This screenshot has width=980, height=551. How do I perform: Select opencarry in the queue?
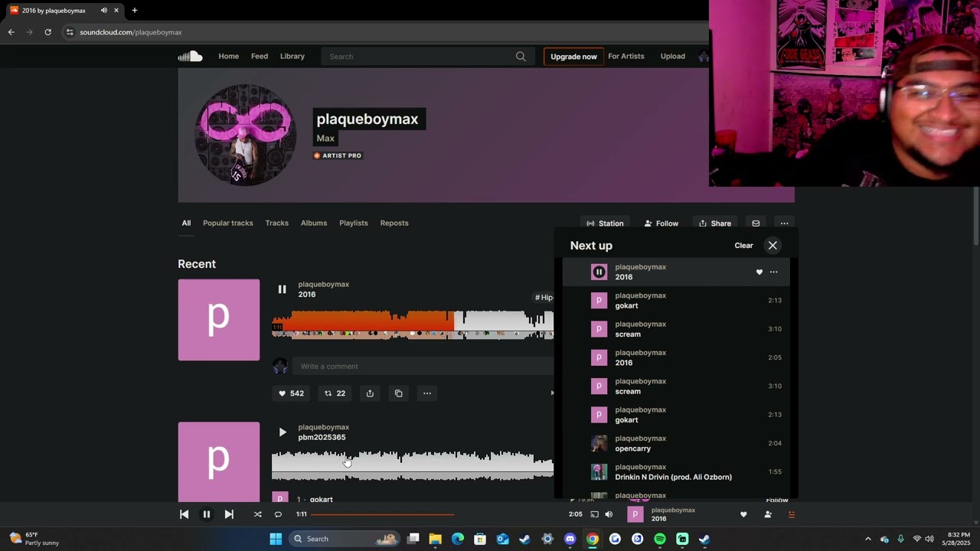coord(676,443)
